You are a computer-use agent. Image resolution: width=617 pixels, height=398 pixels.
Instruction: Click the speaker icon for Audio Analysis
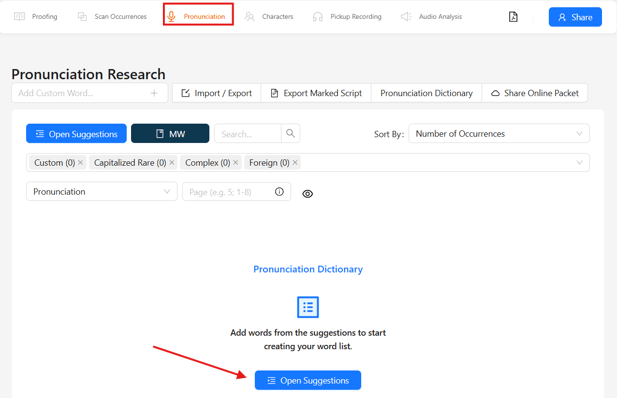[406, 17]
